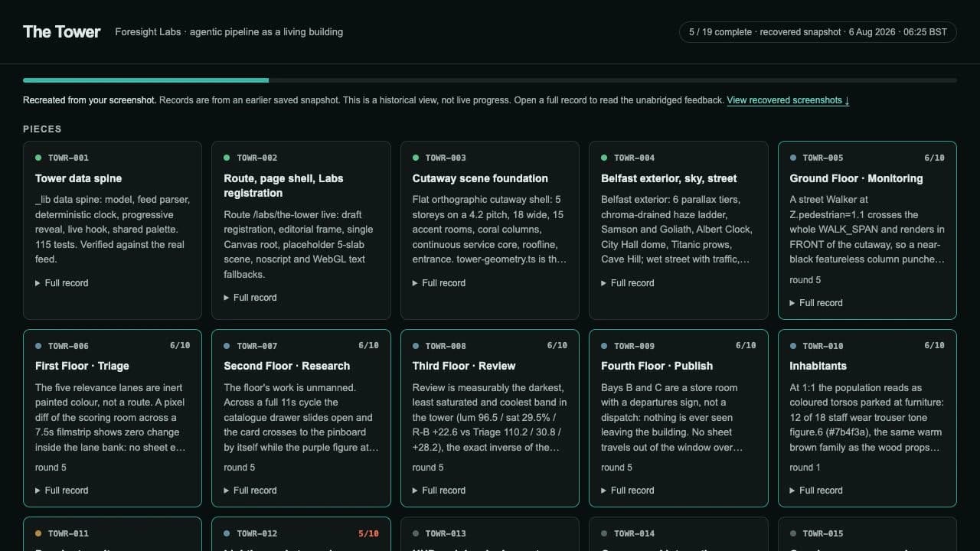Image resolution: width=980 pixels, height=551 pixels.
Task: Select the Tower data spine title
Action: 78,178
